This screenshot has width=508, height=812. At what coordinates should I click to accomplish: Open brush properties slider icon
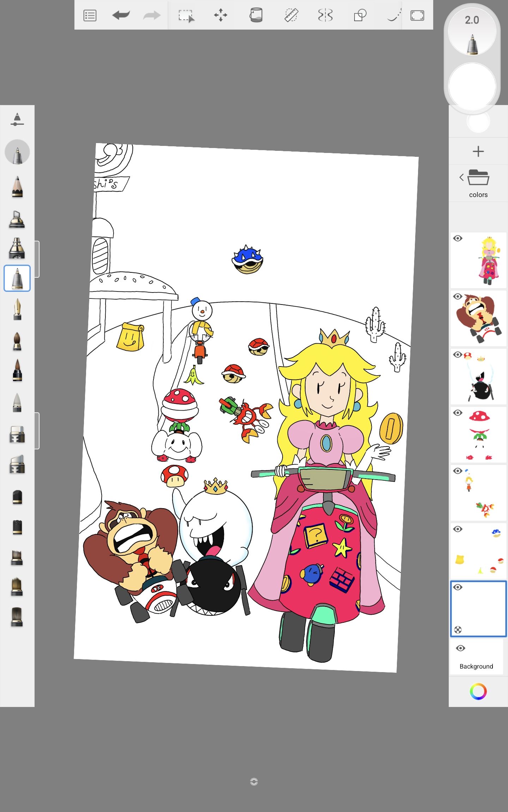pos(17,119)
